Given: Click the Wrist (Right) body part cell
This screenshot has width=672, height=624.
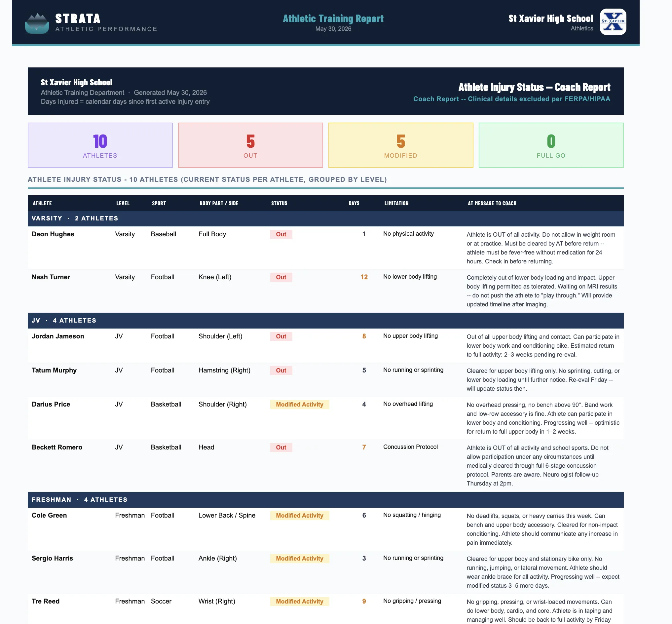Looking at the screenshot, I should tap(217, 602).
